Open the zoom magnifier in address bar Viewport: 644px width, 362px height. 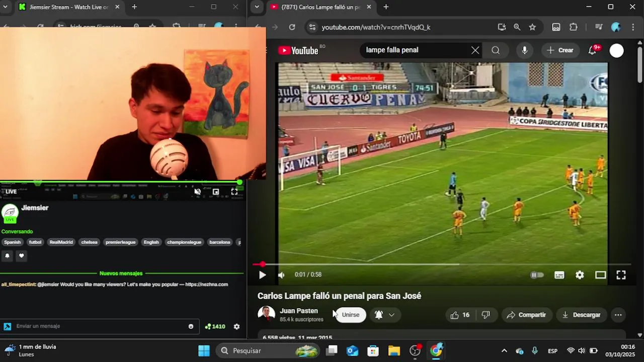pyautogui.click(x=517, y=27)
